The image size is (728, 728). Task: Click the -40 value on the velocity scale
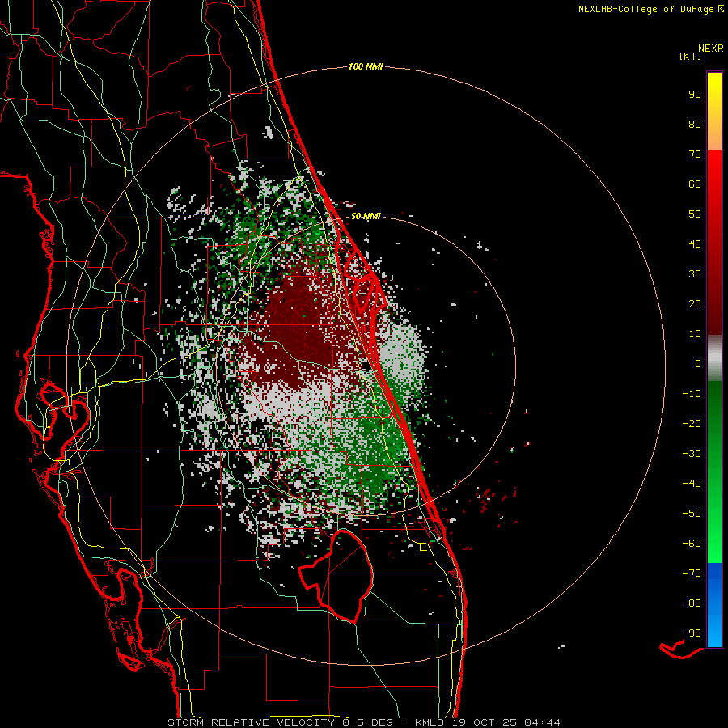(692, 484)
